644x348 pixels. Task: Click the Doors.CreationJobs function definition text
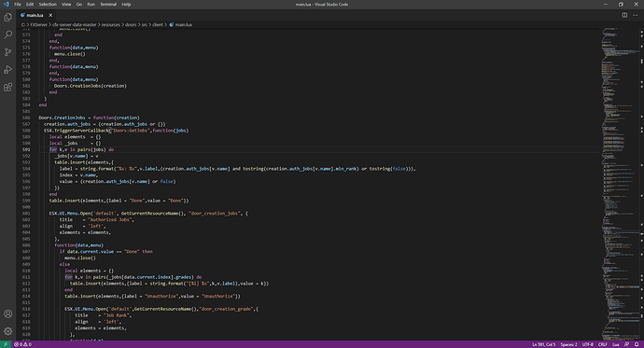point(89,118)
